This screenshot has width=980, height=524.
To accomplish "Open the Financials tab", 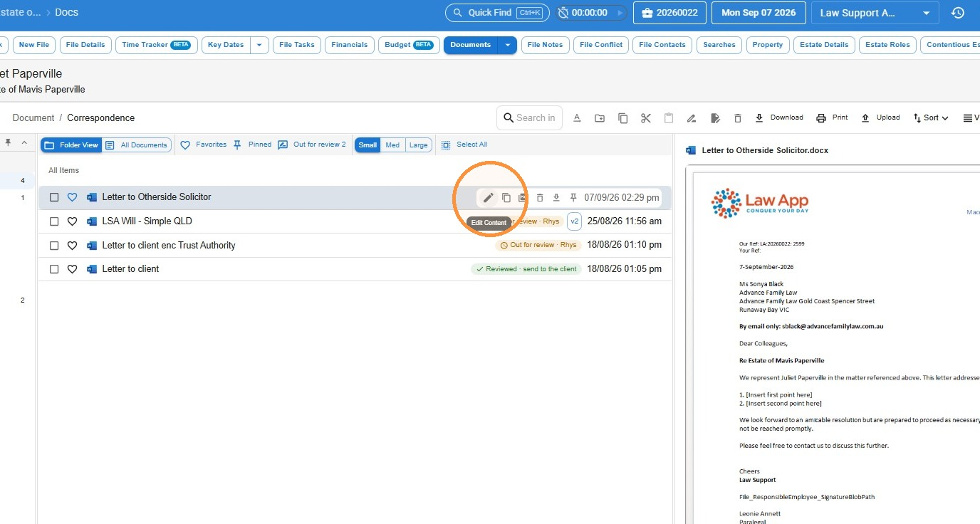I will point(350,45).
